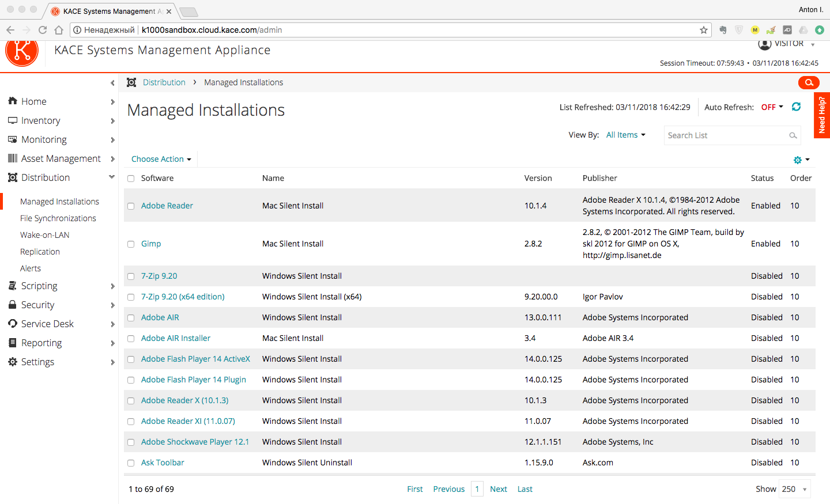Reload the page in the browser
This screenshot has width=830, height=504.
[x=43, y=30]
